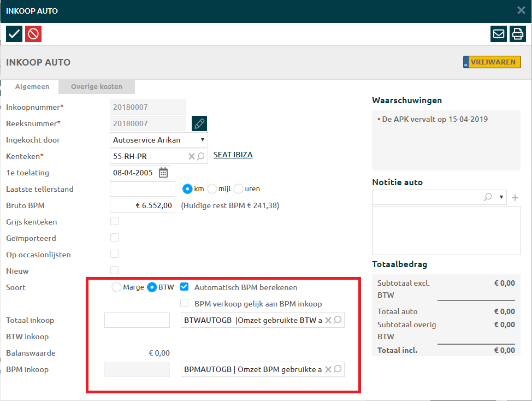Screen dimensions: 532x401
Task: Search the BPMAUTOGB ledger field
Action: pyautogui.click(x=338, y=369)
